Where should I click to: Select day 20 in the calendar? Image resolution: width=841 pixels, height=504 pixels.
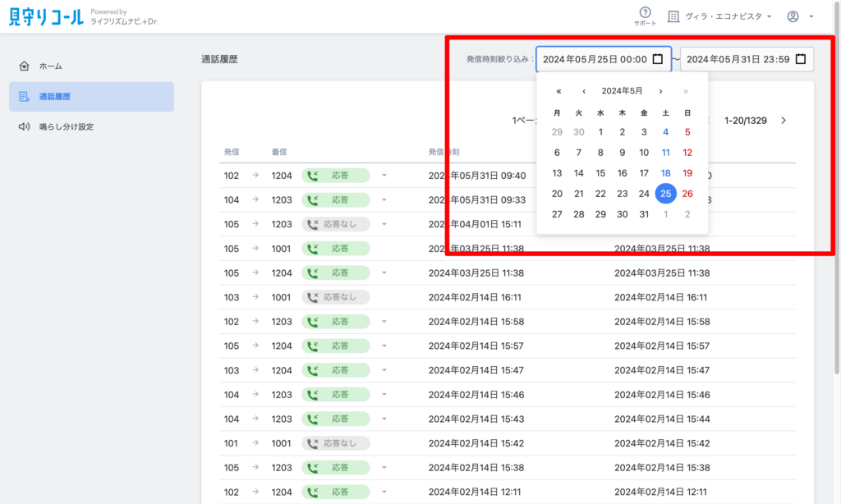(558, 194)
